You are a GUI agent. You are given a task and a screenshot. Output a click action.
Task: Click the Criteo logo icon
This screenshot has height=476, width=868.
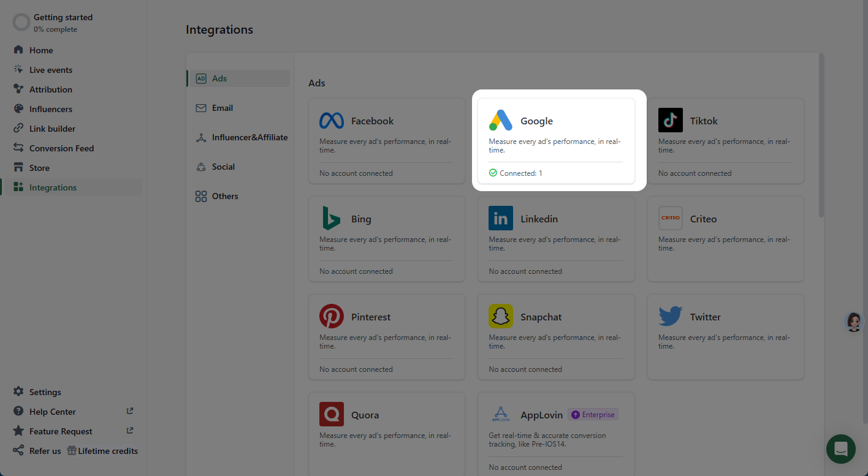670,218
